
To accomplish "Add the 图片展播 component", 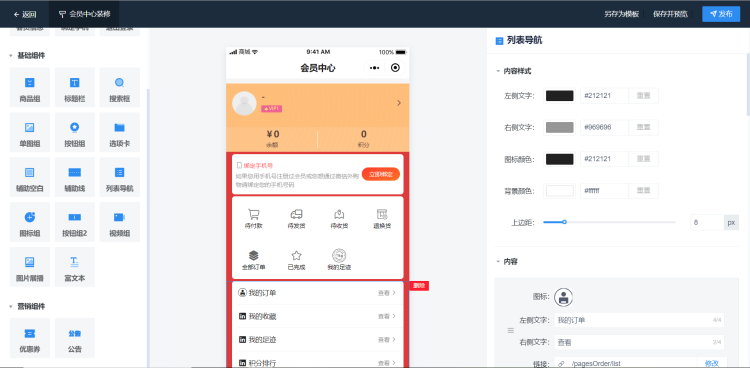I will (x=30, y=267).
